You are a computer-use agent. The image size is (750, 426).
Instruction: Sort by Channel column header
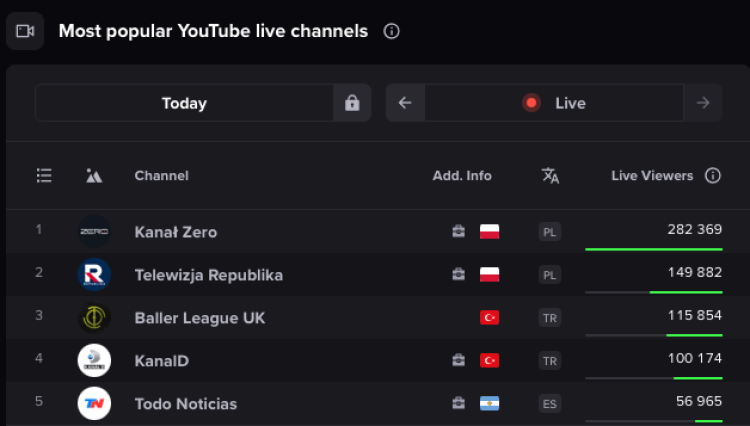[161, 175]
